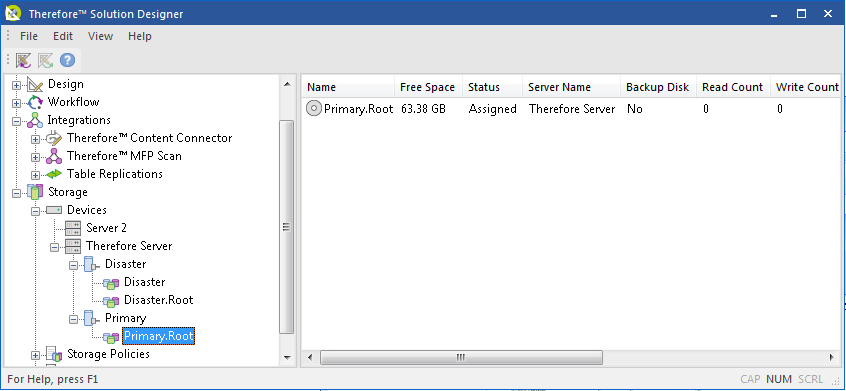Click the Disaster.Root medium icon
This screenshot has width=846, height=391.
click(111, 301)
